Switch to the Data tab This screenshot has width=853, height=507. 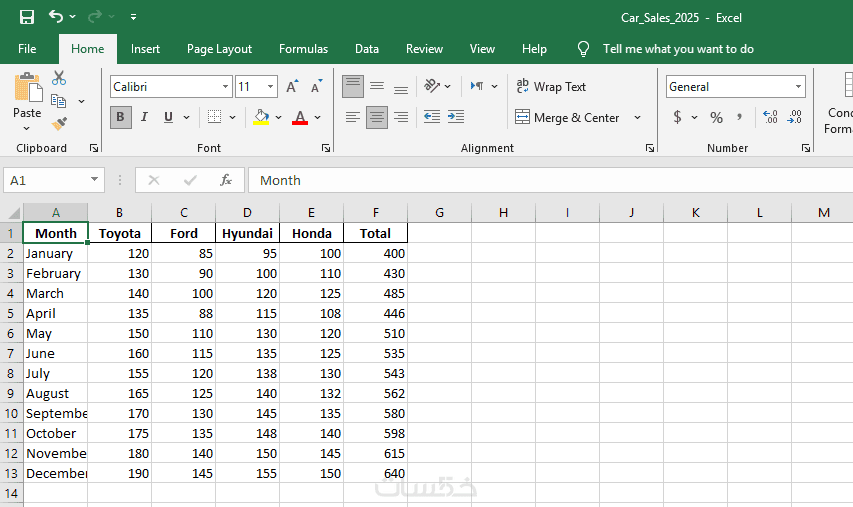(367, 49)
